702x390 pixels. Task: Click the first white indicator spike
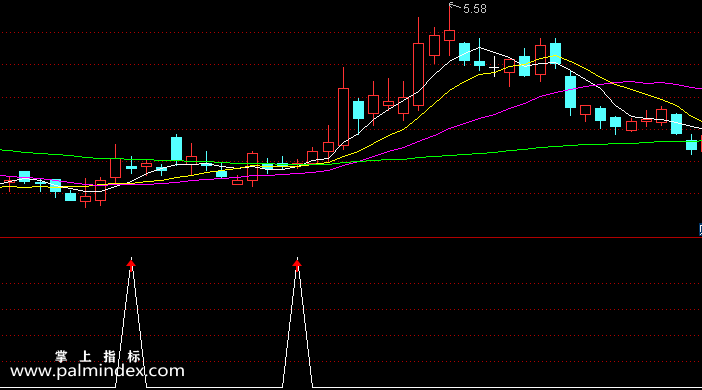click(x=131, y=322)
